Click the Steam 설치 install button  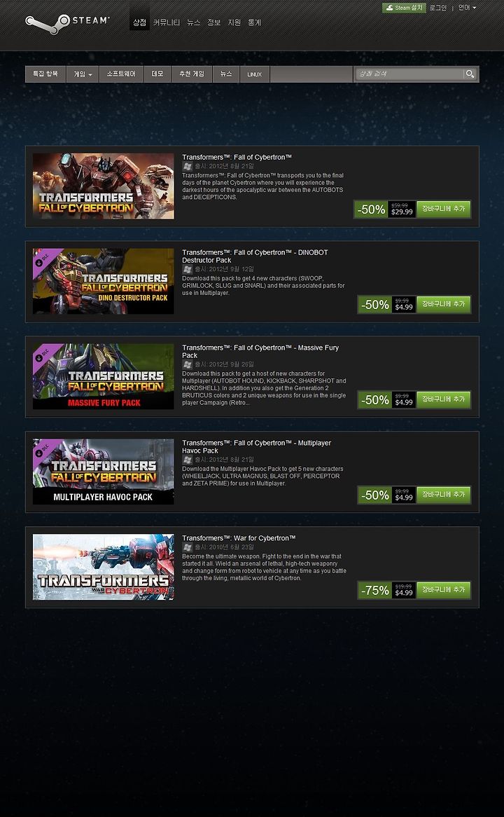coord(404,8)
